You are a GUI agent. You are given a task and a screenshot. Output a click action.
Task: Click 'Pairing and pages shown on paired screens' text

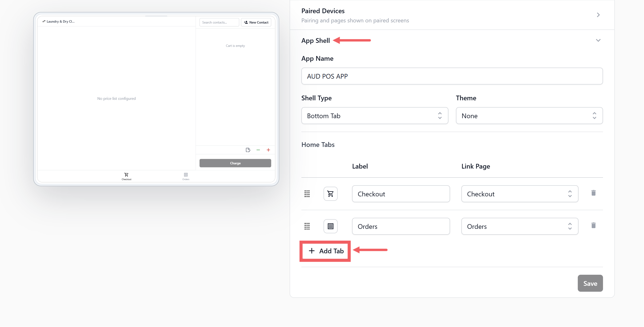(x=355, y=20)
